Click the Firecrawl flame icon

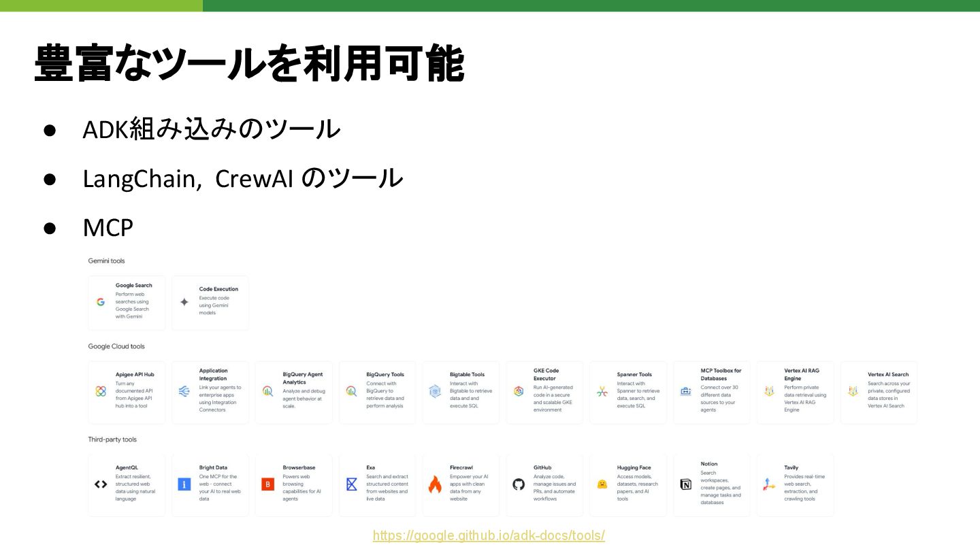[x=435, y=484]
